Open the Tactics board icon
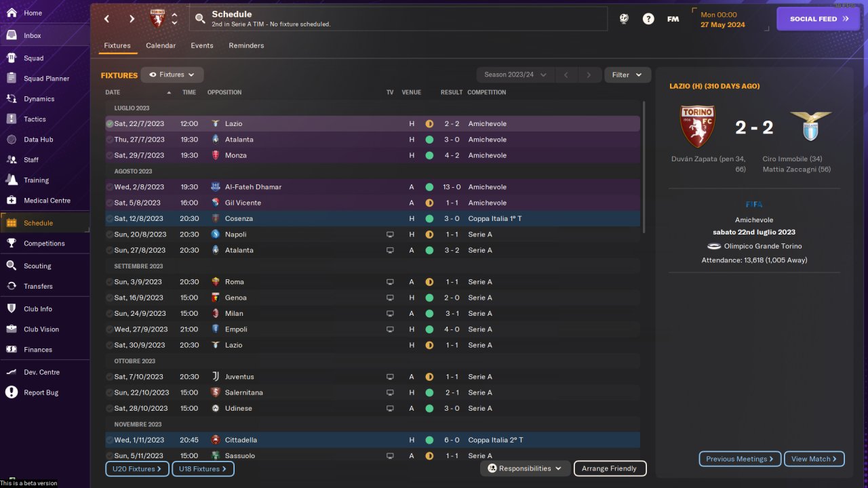 (x=12, y=119)
